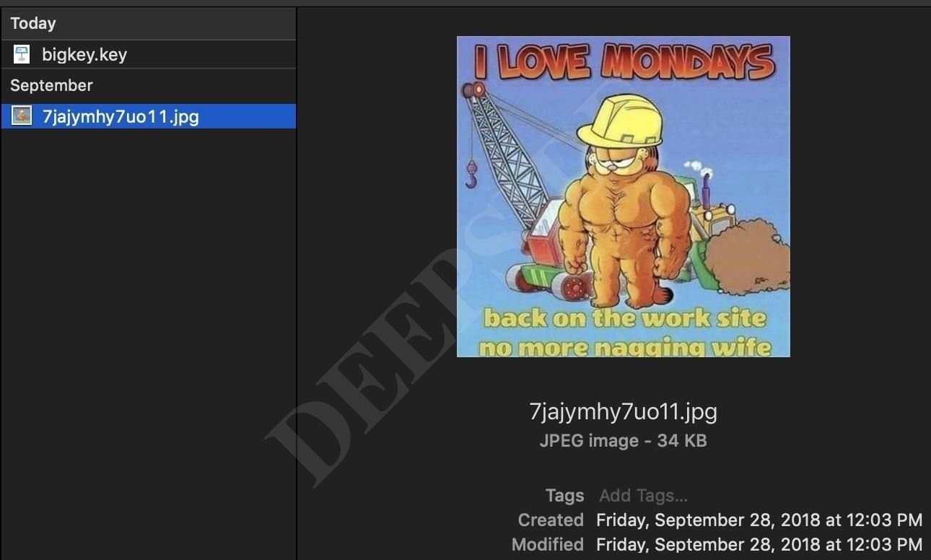Select the 7jajymhy7uo11.jpg file name in list
The width and height of the screenshot is (931, 560).
pyautogui.click(x=120, y=115)
